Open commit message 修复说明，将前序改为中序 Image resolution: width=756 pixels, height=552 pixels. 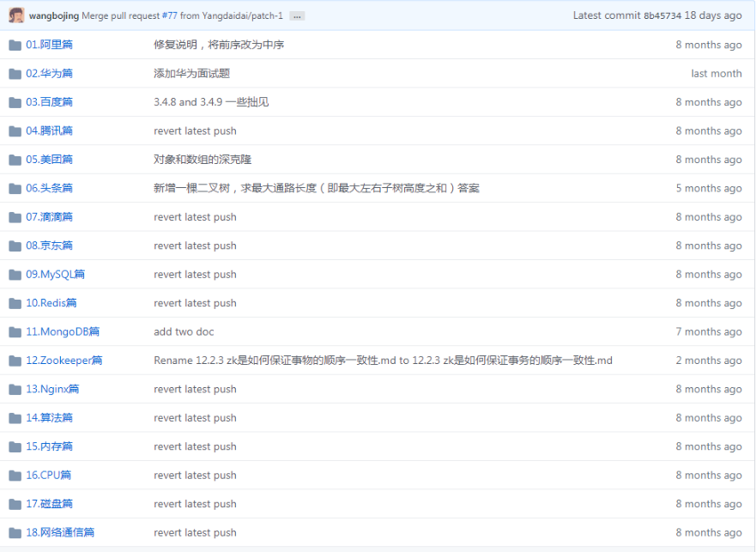click(219, 45)
